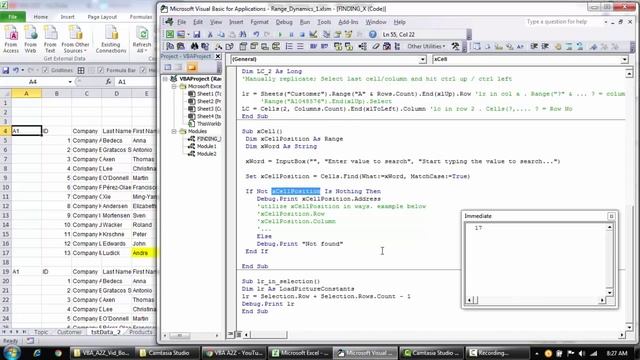Open Refresh All dropdown in Excel ribbon
Screen dimensions: 640x360
click(142, 39)
